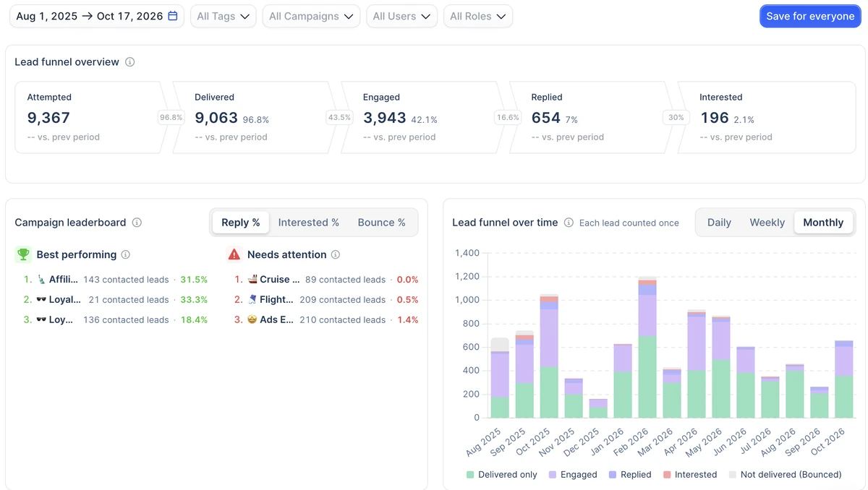Click the green trophy icon
This screenshot has height=490, width=868.
(23, 254)
